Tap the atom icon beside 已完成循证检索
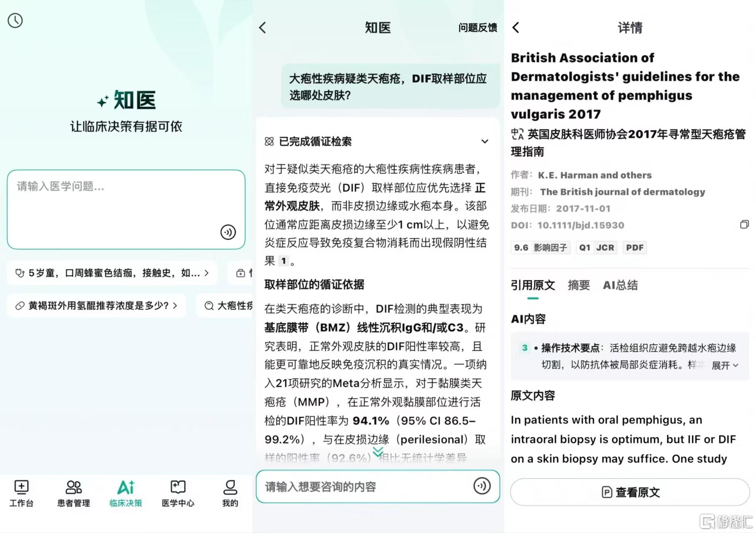Screen dimensions: 756x533 [x=269, y=142]
